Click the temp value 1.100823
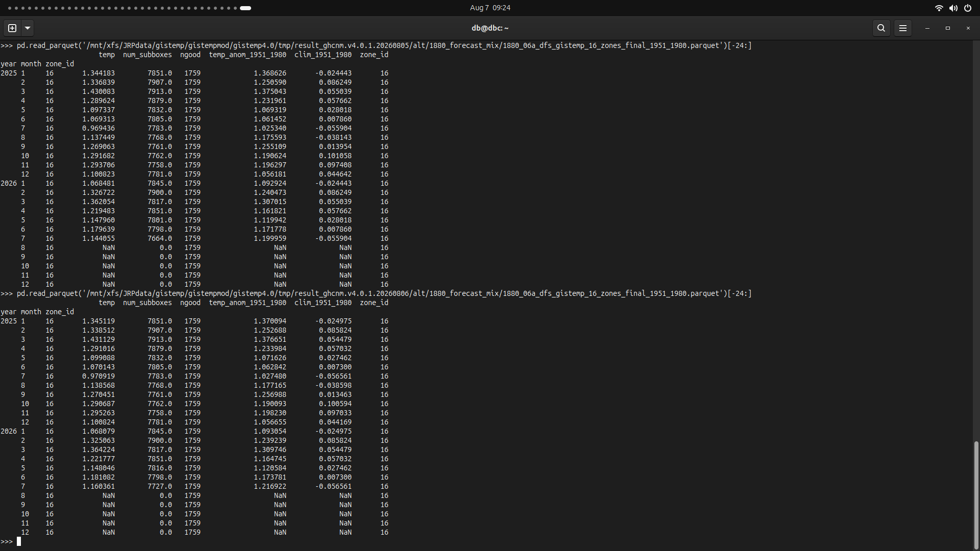 [99, 174]
